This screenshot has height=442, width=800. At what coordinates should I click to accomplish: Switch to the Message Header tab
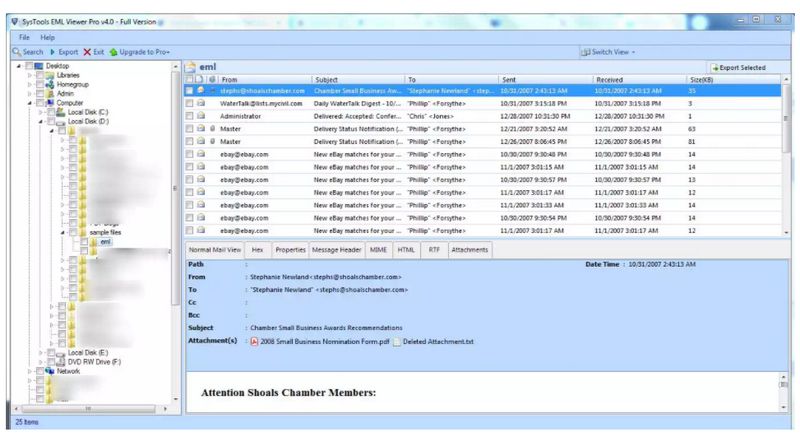(336, 249)
